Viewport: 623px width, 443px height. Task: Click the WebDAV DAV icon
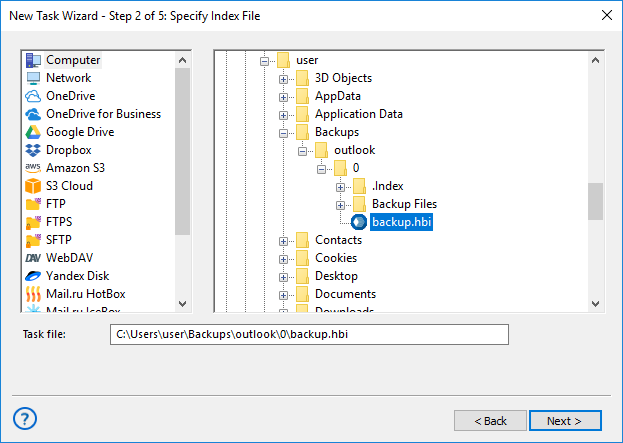33,258
